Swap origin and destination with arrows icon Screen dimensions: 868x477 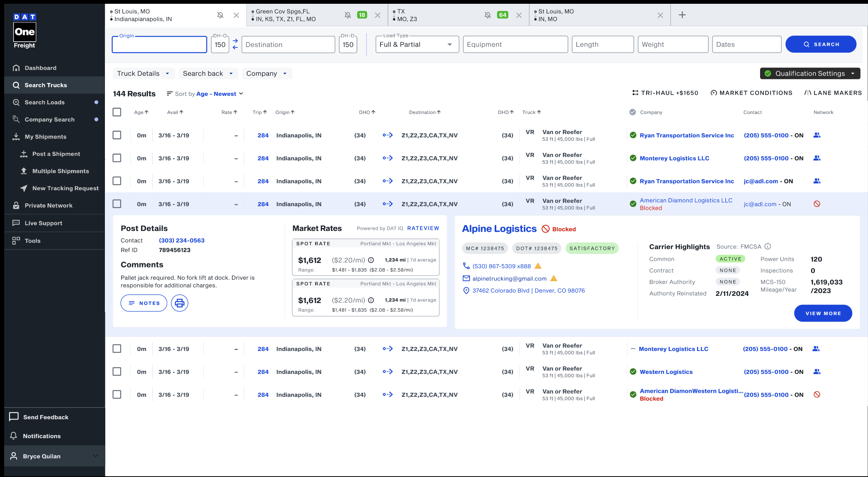(235, 44)
